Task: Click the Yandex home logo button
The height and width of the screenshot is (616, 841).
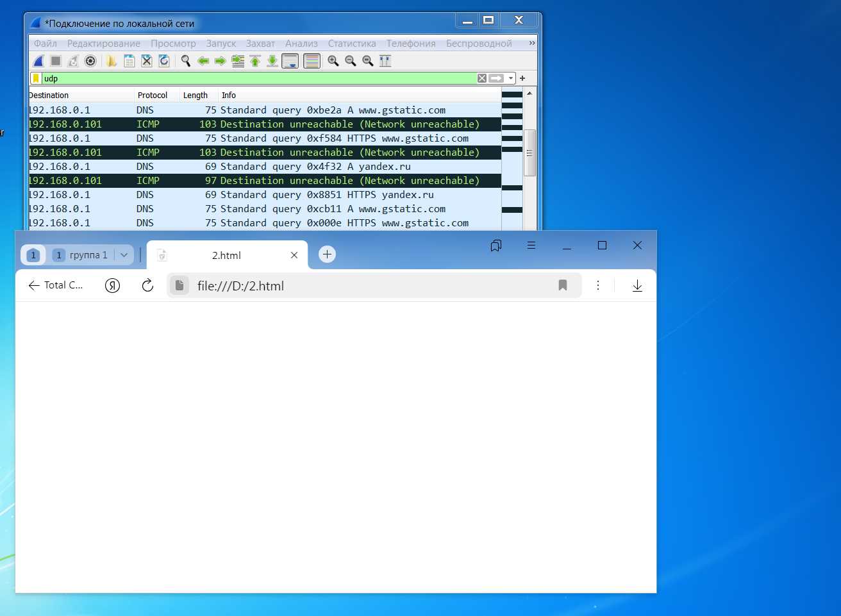Action: click(x=112, y=285)
